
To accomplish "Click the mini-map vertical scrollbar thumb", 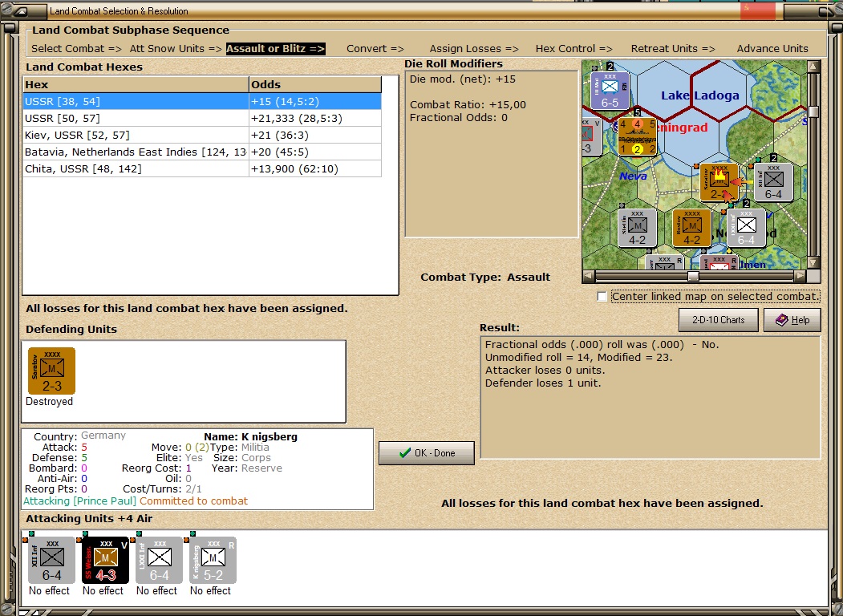I will click(813, 111).
